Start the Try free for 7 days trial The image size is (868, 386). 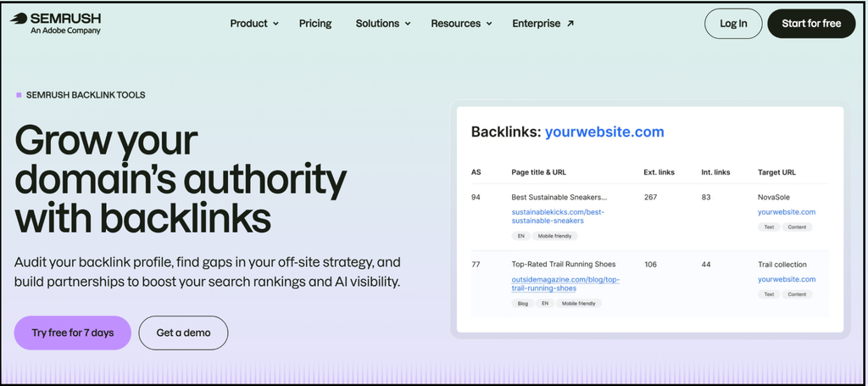(x=73, y=333)
